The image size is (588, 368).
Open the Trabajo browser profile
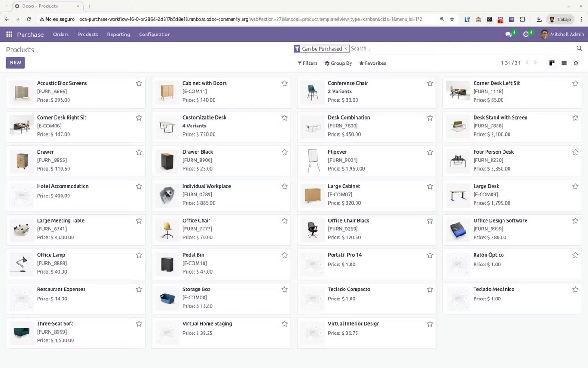[560, 19]
